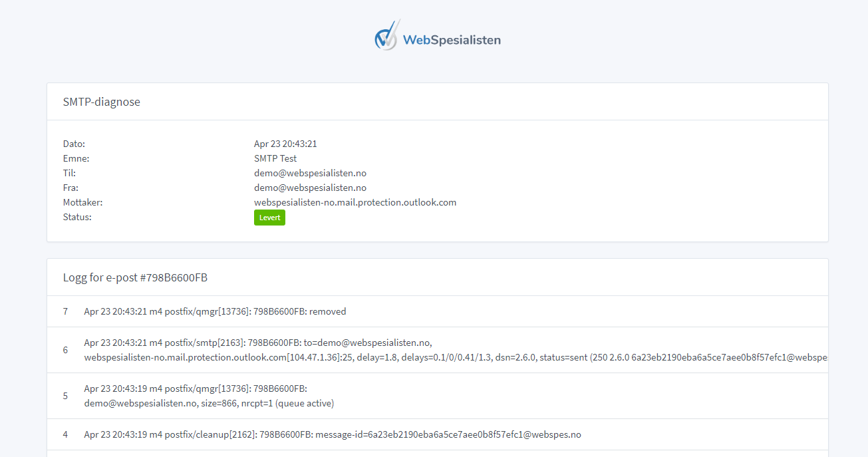Select log row number 4
The height and width of the screenshot is (457, 868).
[x=65, y=434]
